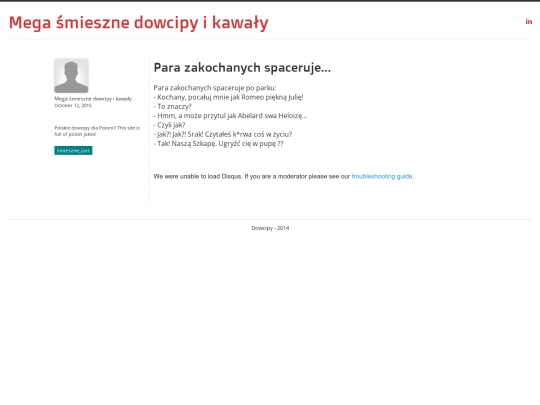Click the author avatar image
Screen dimensions: 540x405
click(x=71, y=75)
